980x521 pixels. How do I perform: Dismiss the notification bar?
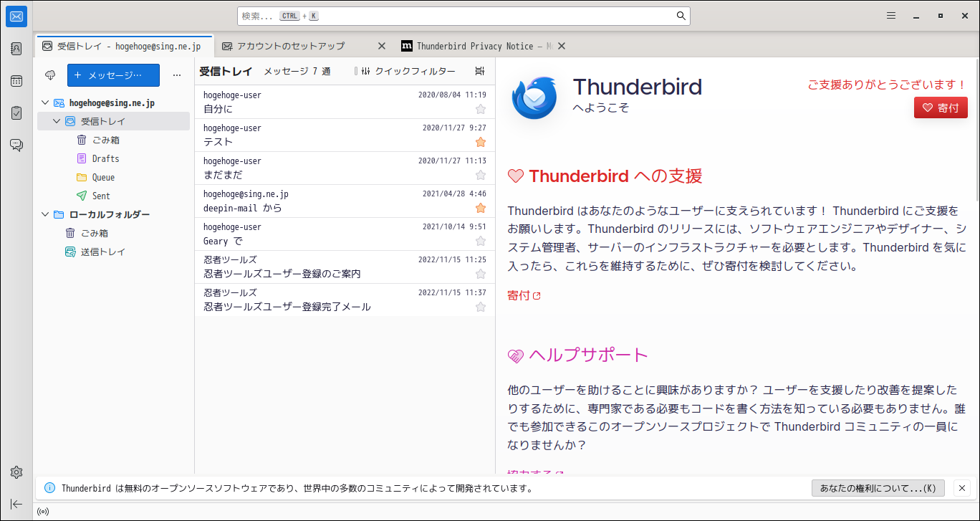click(962, 488)
